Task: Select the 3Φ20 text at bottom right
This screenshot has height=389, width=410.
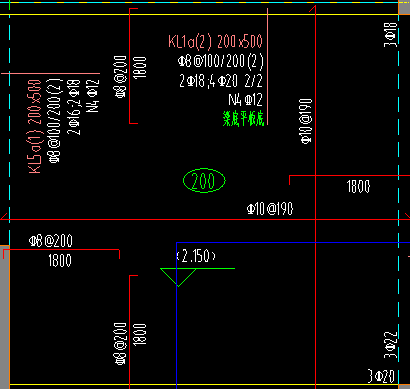Action: click(382, 376)
